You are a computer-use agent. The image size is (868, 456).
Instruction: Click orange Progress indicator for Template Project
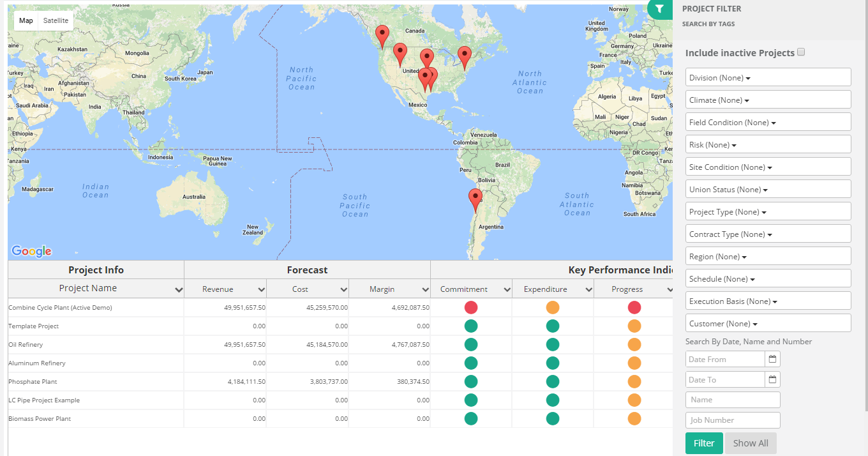[634, 326]
